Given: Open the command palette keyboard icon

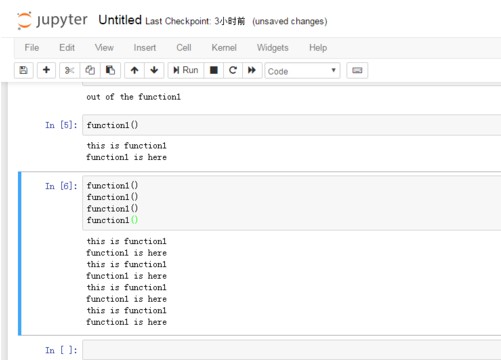Looking at the screenshot, I should tap(357, 70).
